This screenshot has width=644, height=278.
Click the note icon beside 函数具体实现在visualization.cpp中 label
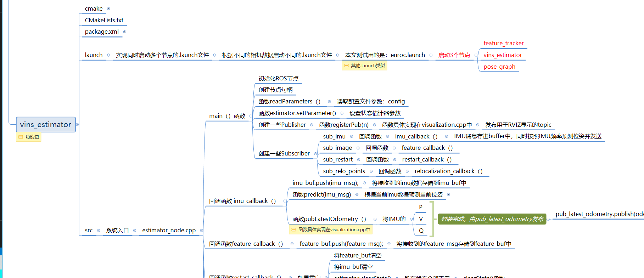tap(293, 230)
